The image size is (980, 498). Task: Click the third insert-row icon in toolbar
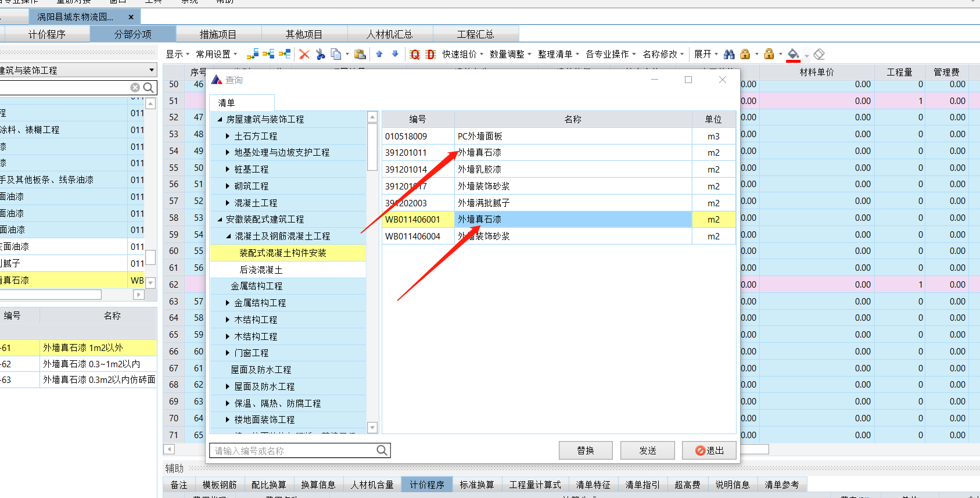(285, 54)
